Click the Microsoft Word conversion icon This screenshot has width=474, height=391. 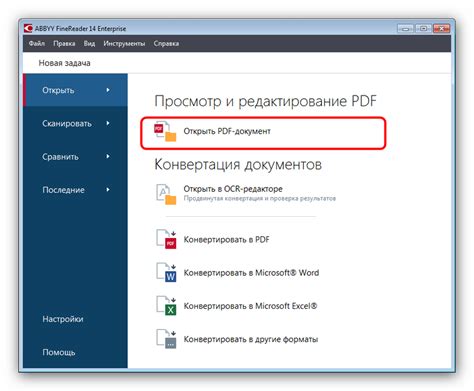pyautogui.click(x=166, y=272)
